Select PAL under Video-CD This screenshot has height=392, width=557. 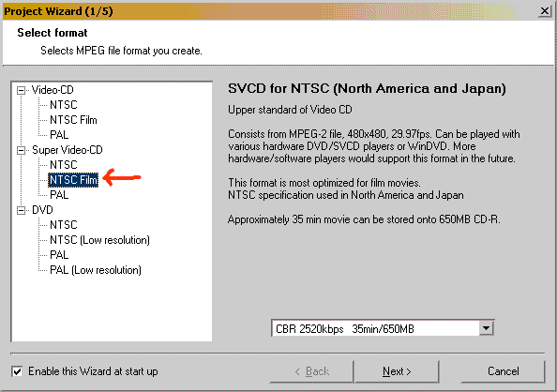coord(59,135)
